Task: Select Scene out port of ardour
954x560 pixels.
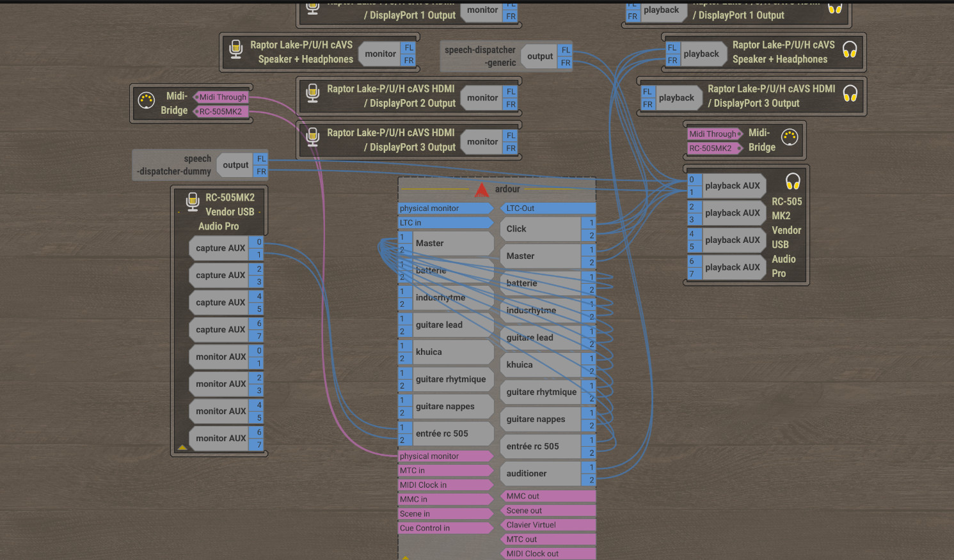Action: 547,511
